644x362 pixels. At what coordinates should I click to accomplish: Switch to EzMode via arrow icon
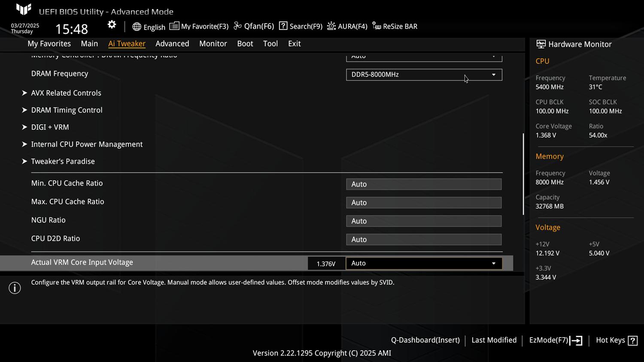[x=576, y=341]
